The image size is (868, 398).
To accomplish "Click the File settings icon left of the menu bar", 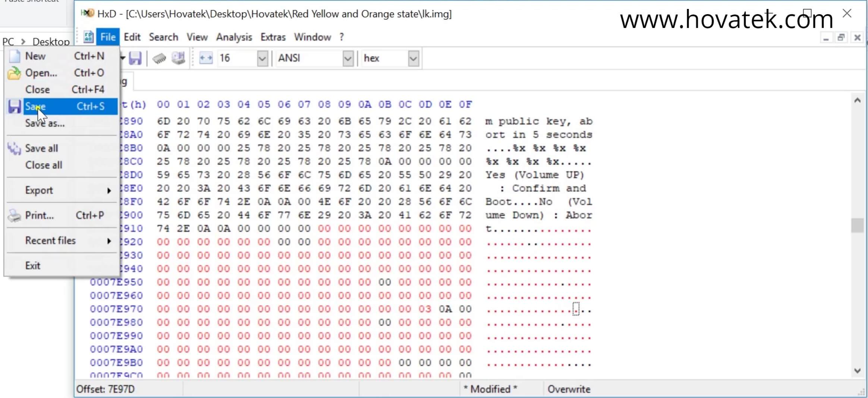I will pos(88,37).
